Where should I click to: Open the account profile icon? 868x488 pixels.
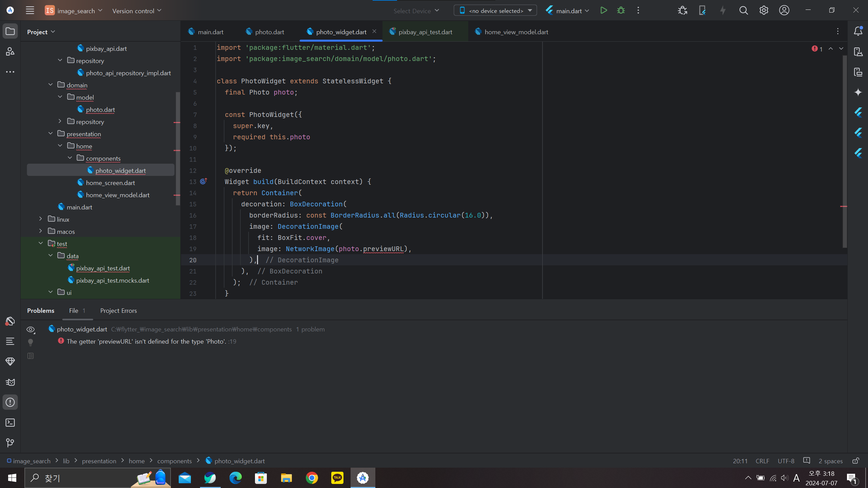point(784,11)
